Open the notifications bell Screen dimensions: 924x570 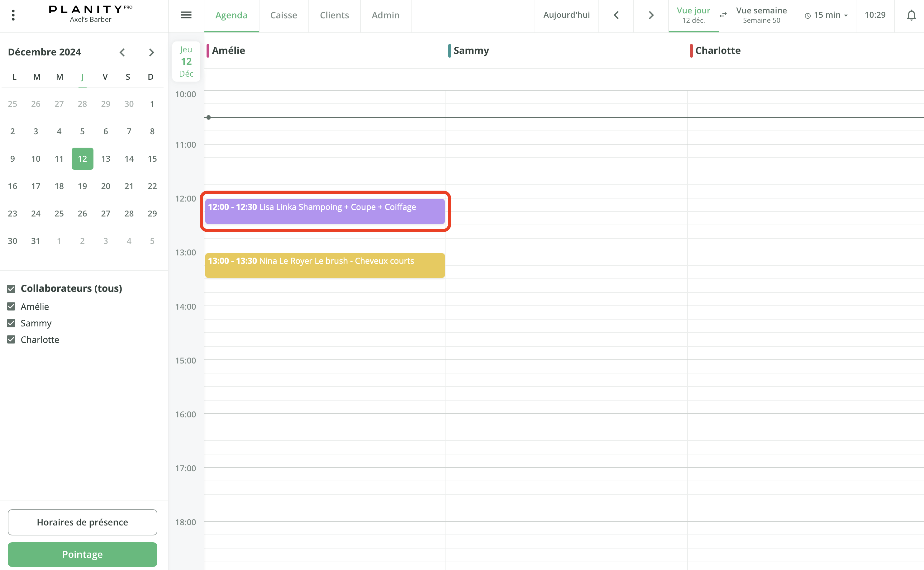(x=911, y=15)
